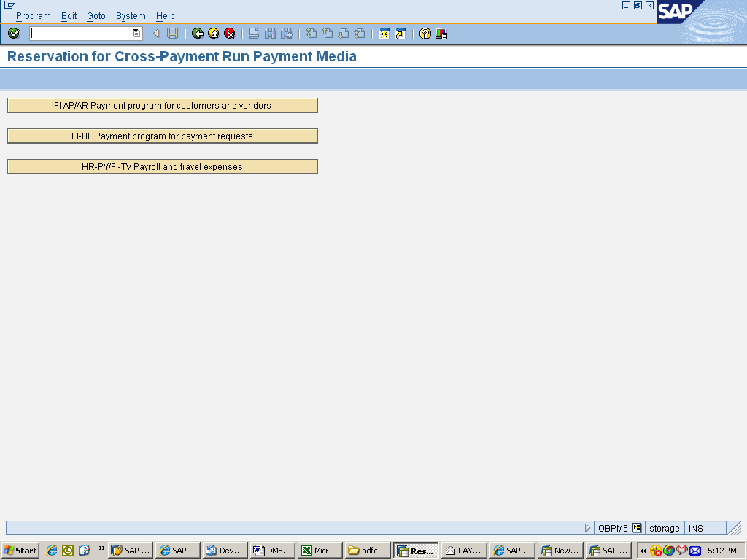
Task: Open the Program menu
Action: coord(34,16)
